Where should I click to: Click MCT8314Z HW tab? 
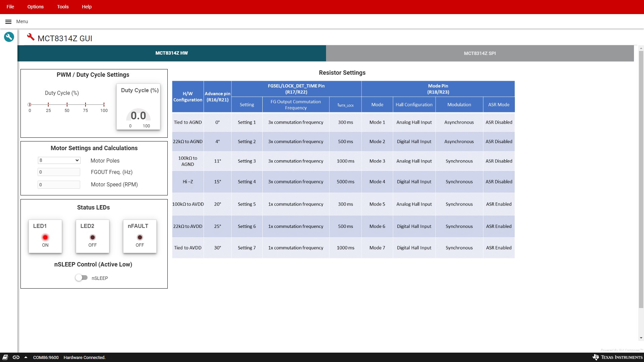point(172,53)
